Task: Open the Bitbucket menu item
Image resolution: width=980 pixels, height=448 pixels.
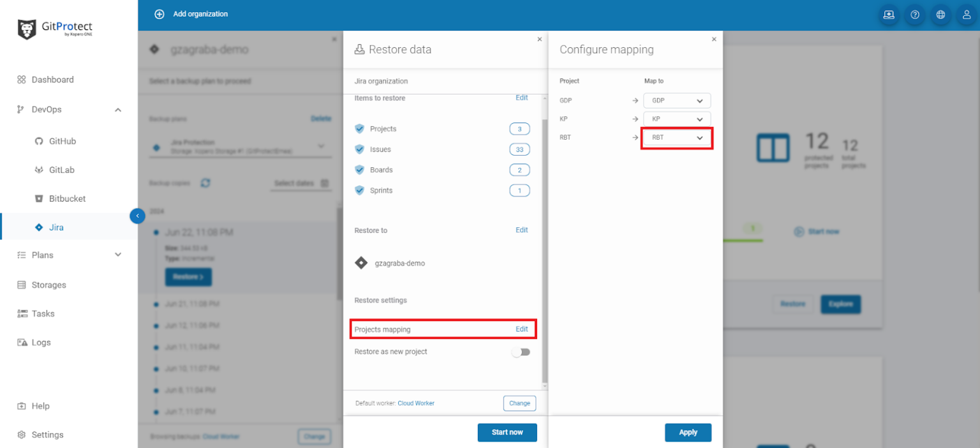Action: pyautogui.click(x=69, y=198)
